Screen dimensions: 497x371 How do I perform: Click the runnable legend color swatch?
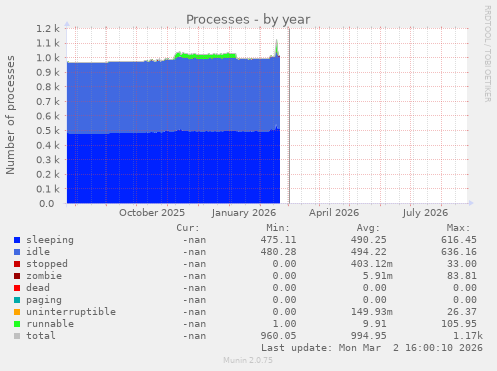[x=17, y=324]
